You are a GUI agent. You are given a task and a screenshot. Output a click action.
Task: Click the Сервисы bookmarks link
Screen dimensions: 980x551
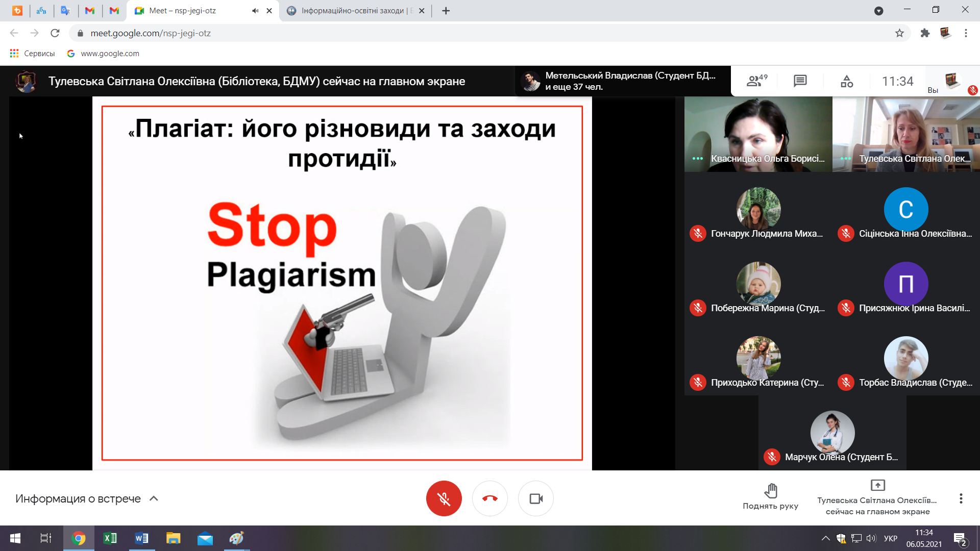coord(33,54)
